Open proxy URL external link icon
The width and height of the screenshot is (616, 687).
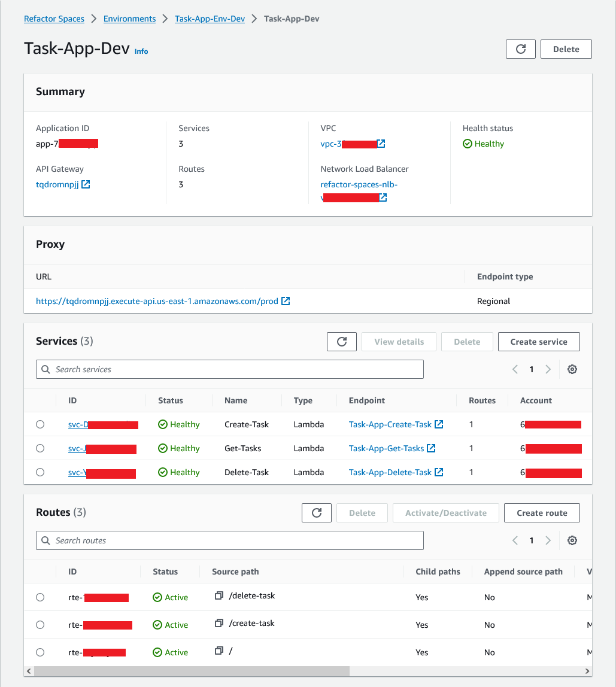click(x=286, y=301)
